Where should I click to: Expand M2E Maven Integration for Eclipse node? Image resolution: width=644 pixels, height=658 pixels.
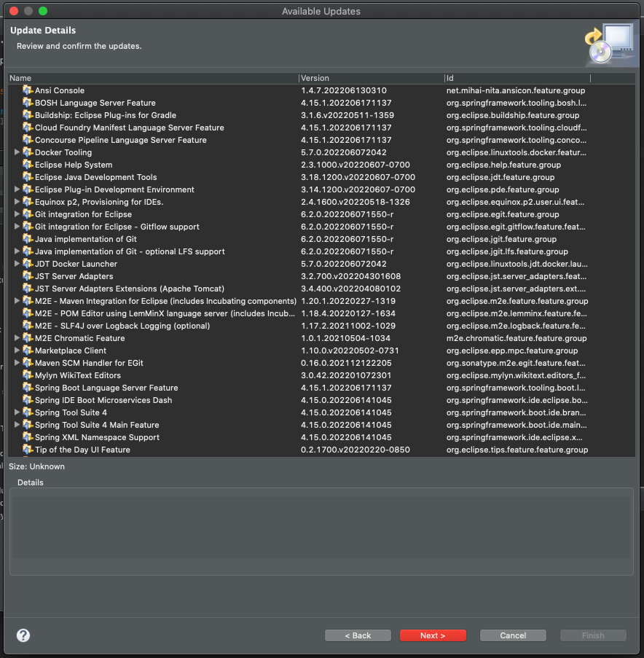[17, 301]
